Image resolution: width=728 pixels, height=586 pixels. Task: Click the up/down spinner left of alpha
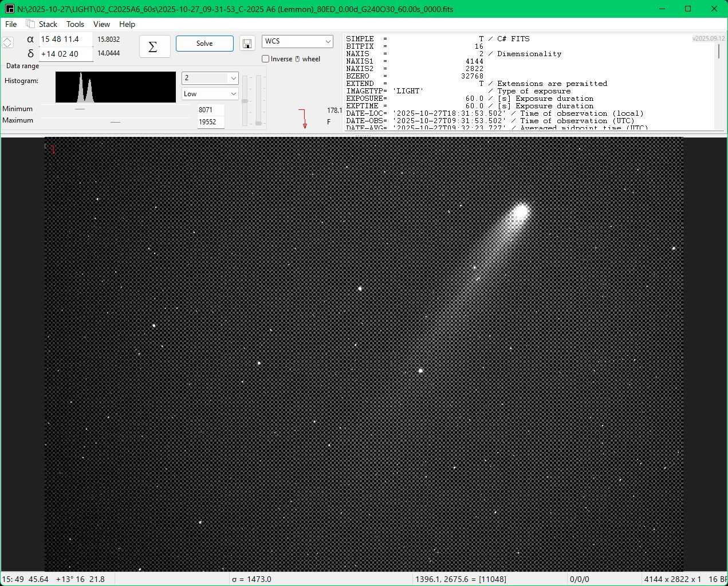(x=7, y=43)
